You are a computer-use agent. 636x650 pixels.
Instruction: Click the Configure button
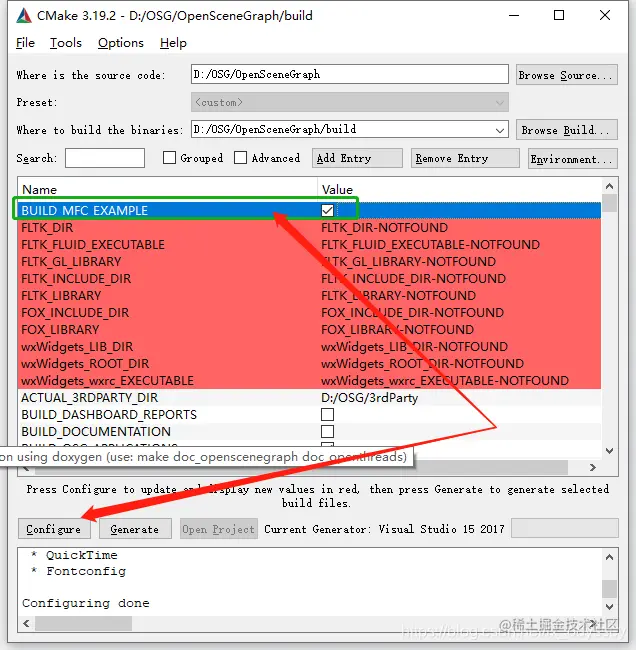coord(54,529)
